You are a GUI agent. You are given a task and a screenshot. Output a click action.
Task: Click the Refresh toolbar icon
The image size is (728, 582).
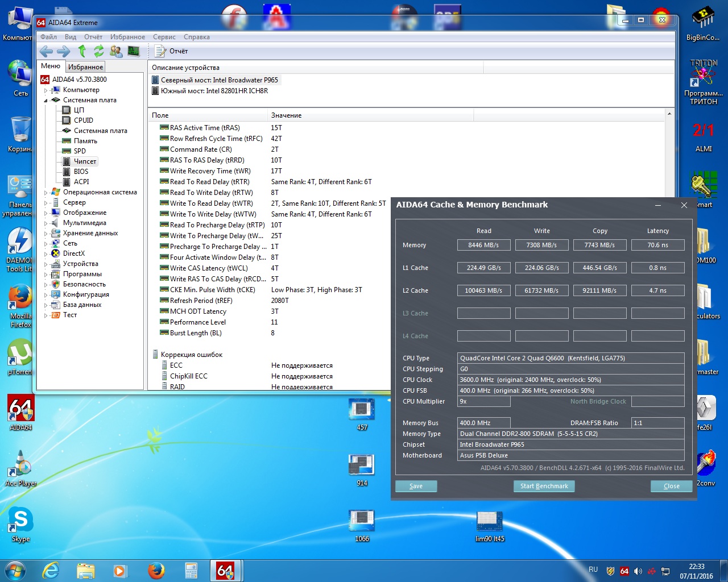click(99, 52)
